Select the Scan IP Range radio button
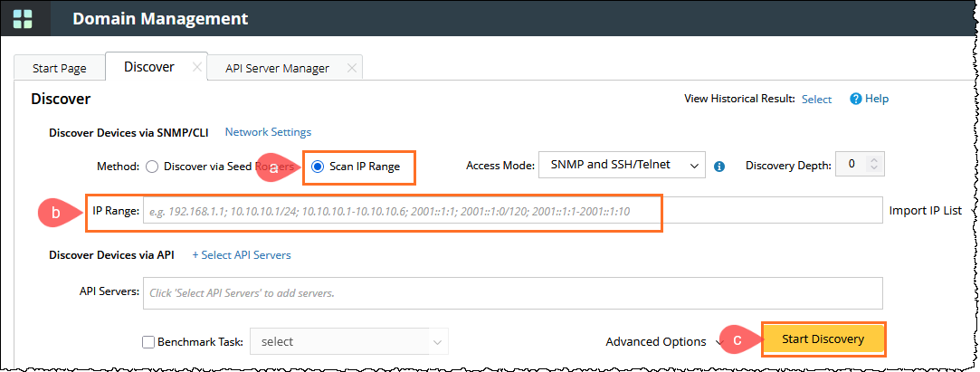The image size is (980, 372). (317, 167)
